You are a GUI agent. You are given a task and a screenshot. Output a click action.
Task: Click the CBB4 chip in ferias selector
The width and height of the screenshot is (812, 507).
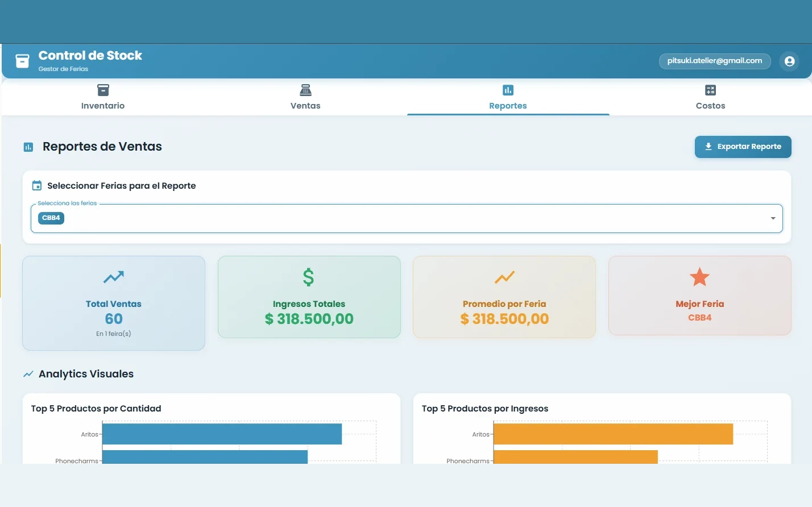[x=51, y=218]
